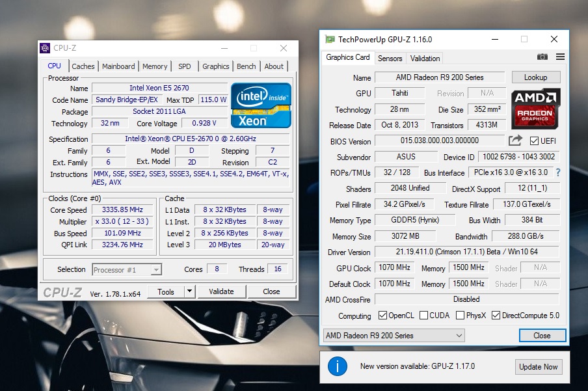Click the Update Now button
The image size is (588, 391).
538,367
